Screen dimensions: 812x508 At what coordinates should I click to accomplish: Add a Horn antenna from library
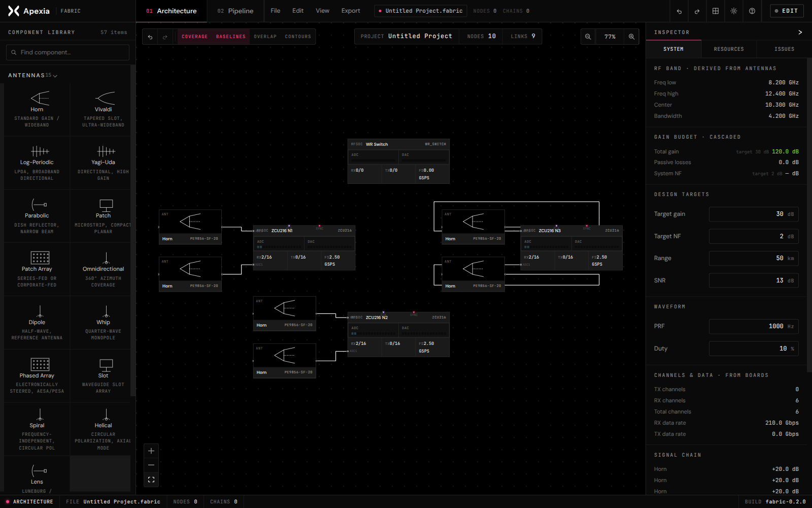[x=37, y=110]
